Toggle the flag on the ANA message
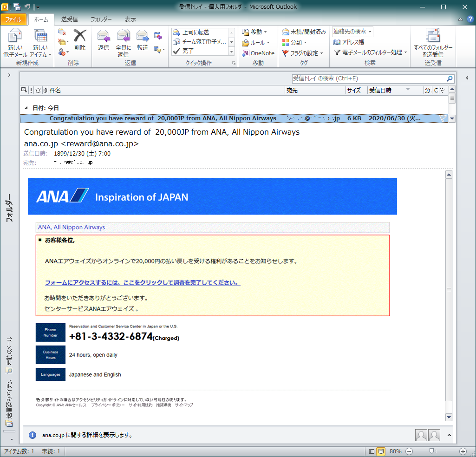The image size is (476, 457). [x=443, y=118]
